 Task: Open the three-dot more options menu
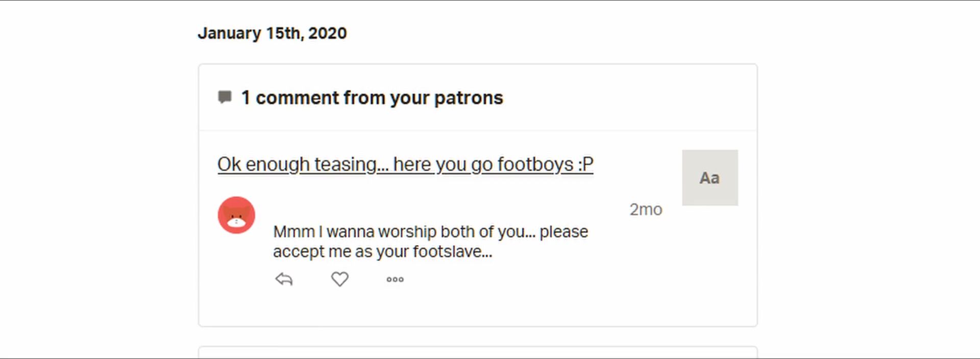[x=395, y=279]
